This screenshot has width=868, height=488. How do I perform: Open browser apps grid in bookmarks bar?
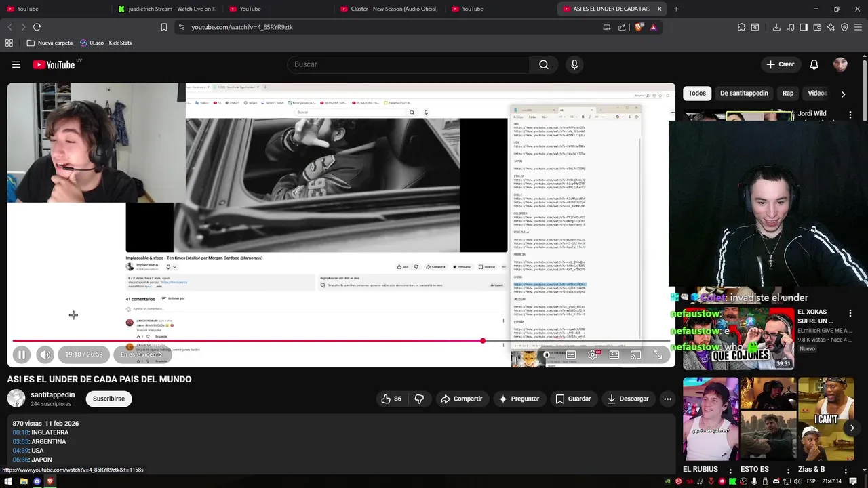(x=9, y=43)
